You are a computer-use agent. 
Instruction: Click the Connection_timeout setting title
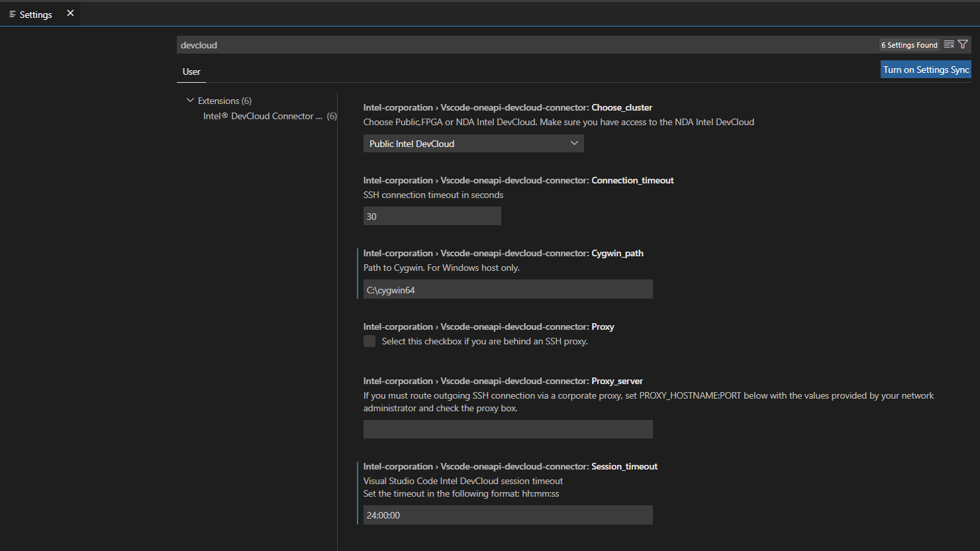point(518,180)
